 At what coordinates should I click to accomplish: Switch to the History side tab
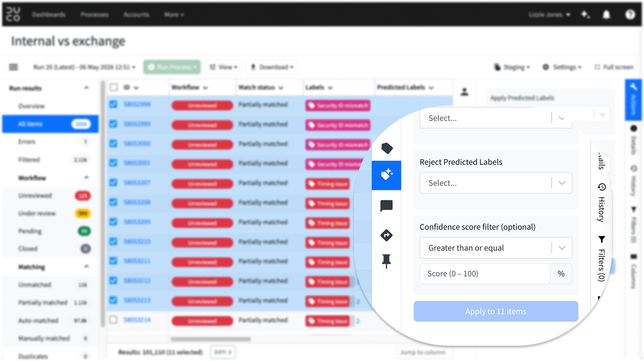pyautogui.click(x=601, y=203)
